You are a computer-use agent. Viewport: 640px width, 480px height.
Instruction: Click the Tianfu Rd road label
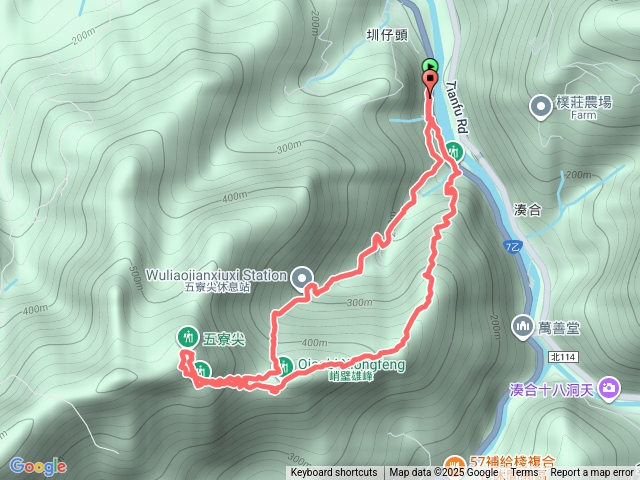pos(456,107)
